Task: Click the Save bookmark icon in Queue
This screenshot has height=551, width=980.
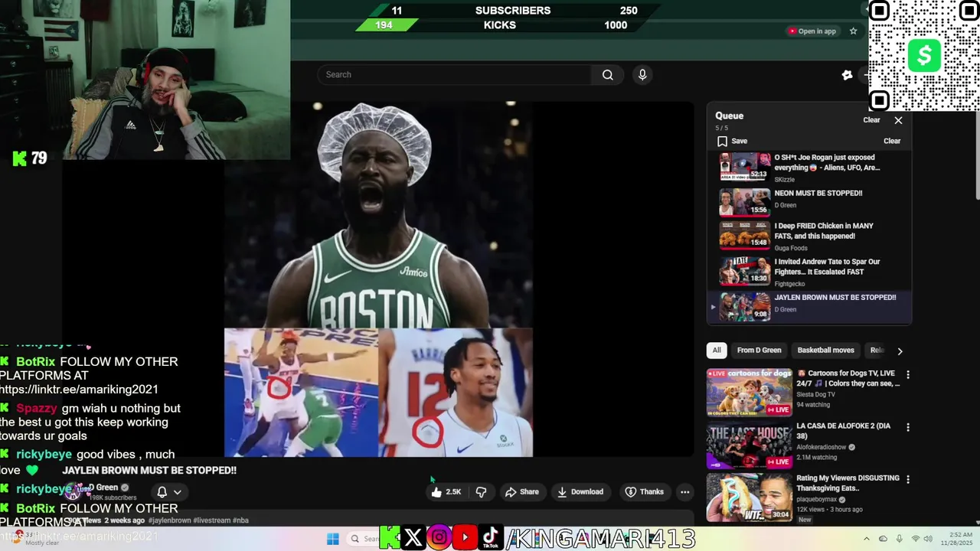Action: point(722,141)
